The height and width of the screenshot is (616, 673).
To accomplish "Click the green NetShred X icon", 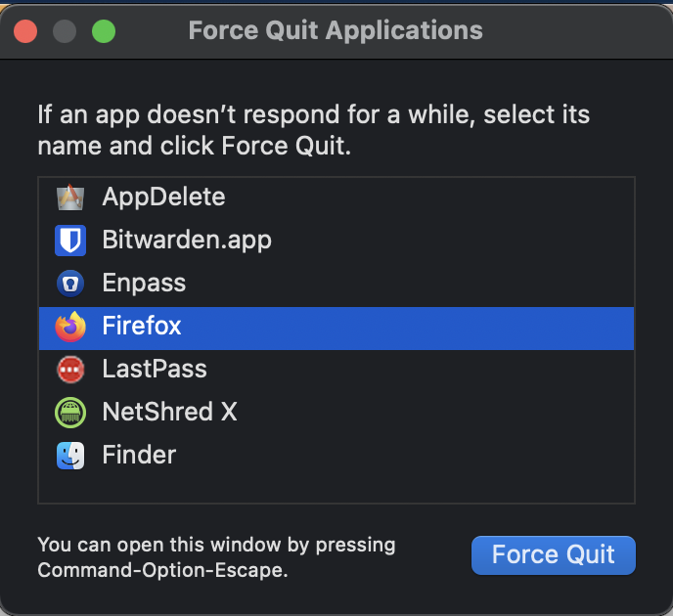I will [x=70, y=413].
